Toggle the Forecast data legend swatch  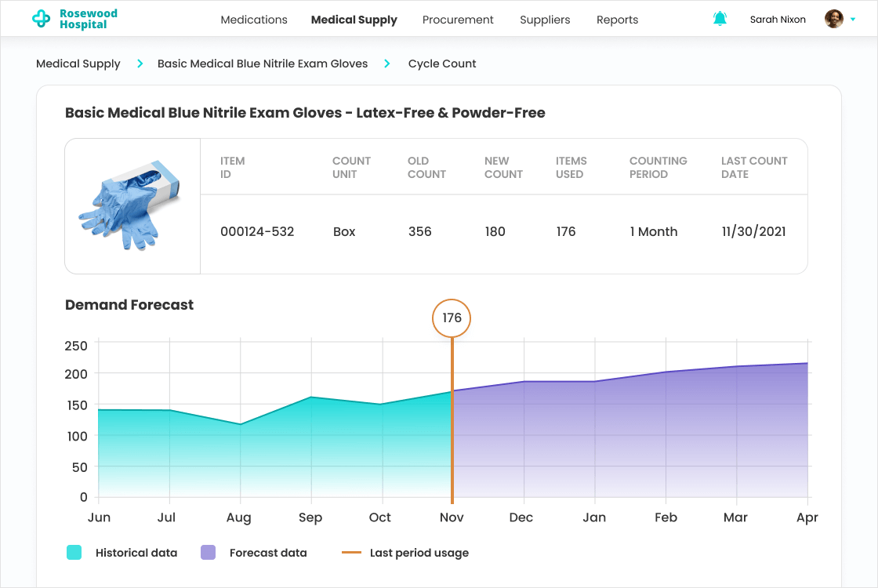click(209, 553)
